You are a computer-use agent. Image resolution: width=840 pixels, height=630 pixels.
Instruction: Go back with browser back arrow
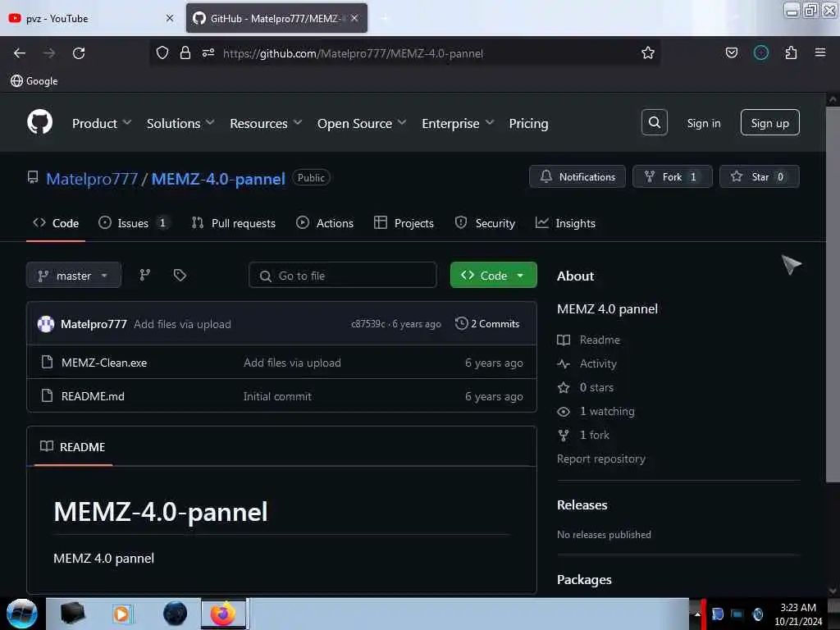tap(20, 53)
